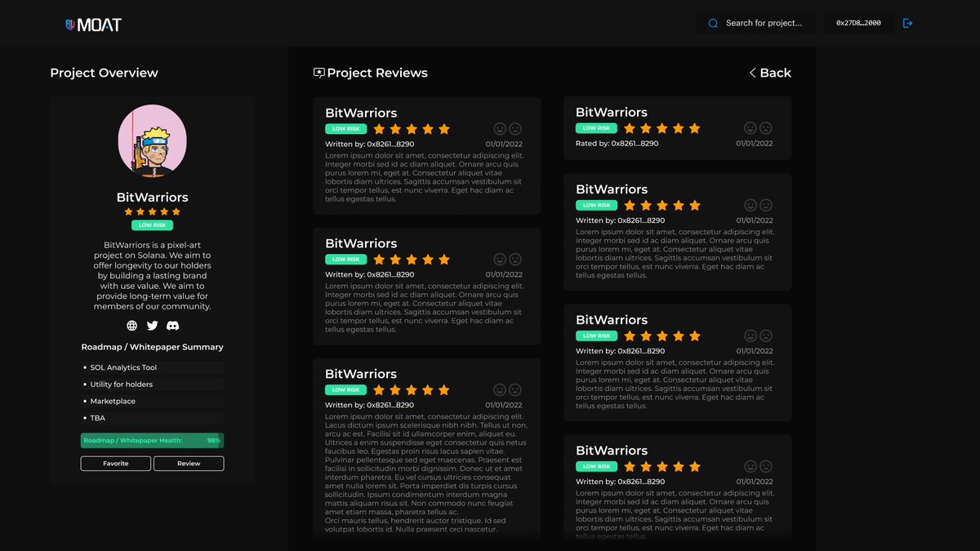
Task: Click the Roadmap / Whitepaper Health 98% bar
Action: tap(152, 441)
